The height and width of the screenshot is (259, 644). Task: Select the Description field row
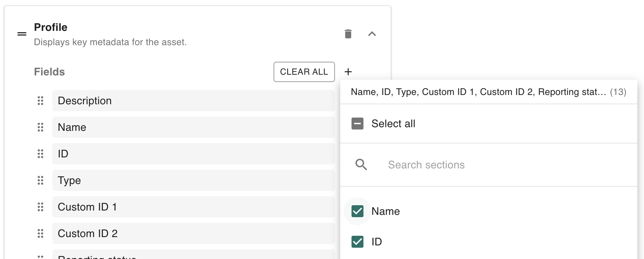point(193,101)
